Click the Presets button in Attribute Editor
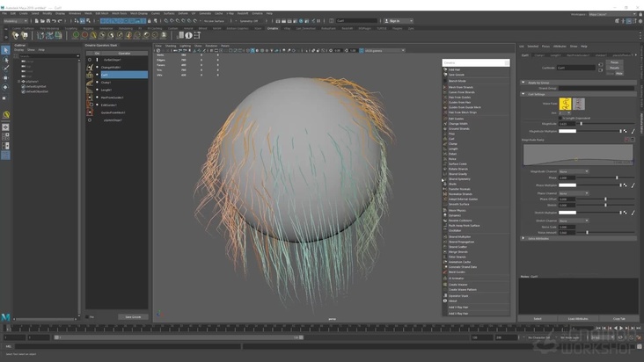The image size is (644, 362). [614, 68]
